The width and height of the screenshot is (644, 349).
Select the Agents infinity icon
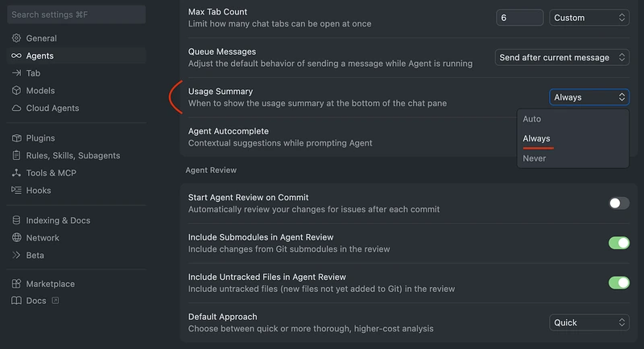[16, 55]
